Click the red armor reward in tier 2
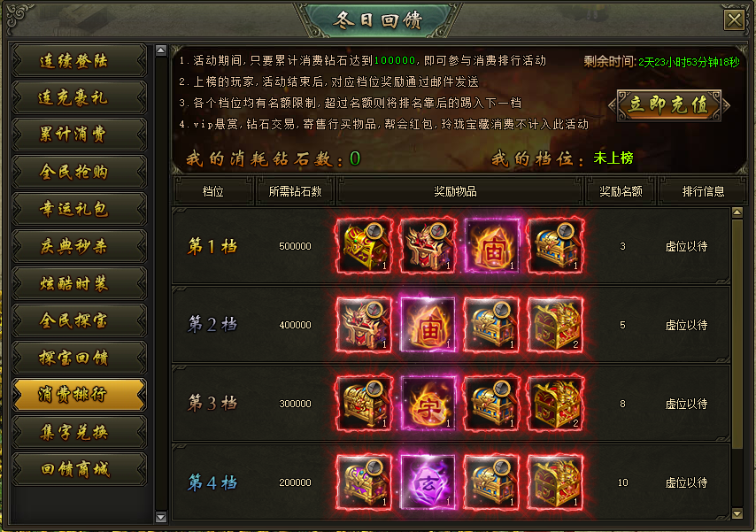The image size is (756, 532). pos(365,324)
